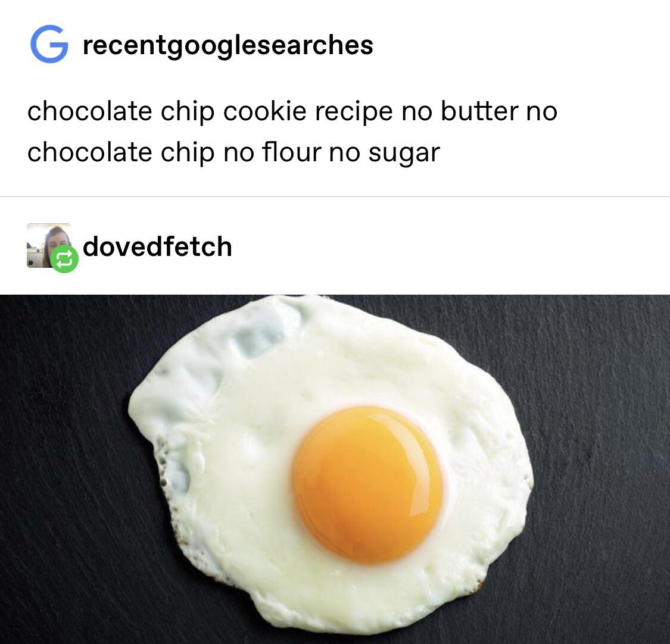Viewport: 670px width, 644px height.
Task: Open the fried egg image
Action: coord(335,469)
